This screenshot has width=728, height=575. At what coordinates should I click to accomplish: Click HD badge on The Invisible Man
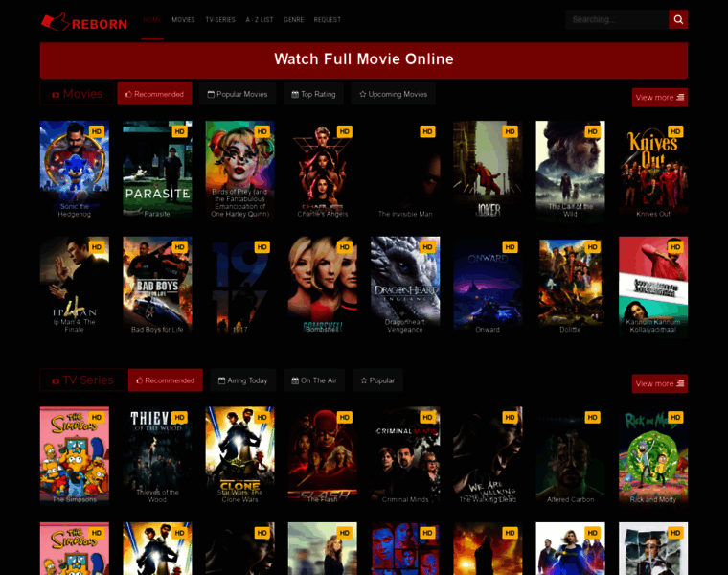[x=427, y=131]
